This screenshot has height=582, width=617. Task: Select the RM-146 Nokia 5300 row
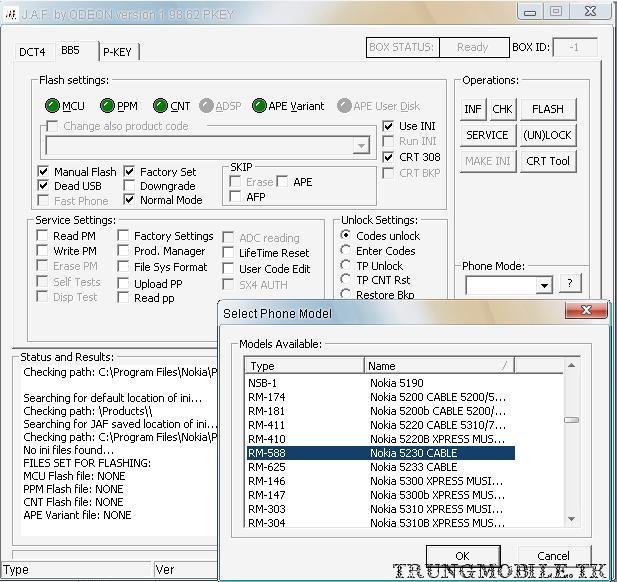click(x=381, y=481)
